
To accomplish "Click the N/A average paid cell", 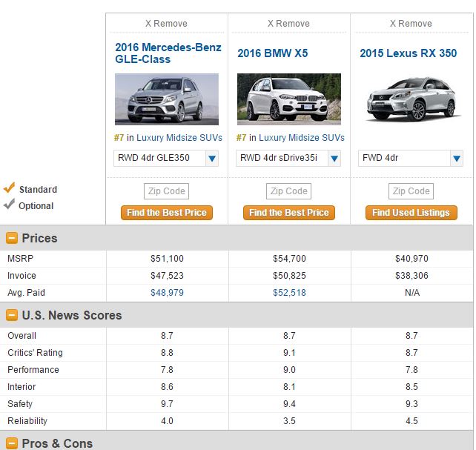I will pos(412,293).
